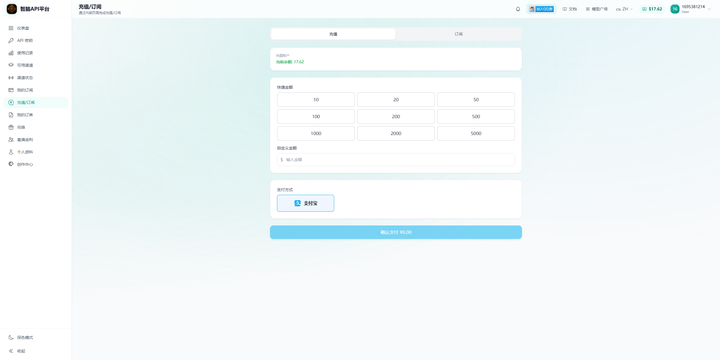Select quick amount 1000
This screenshot has width=720, height=360.
[x=316, y=134]
